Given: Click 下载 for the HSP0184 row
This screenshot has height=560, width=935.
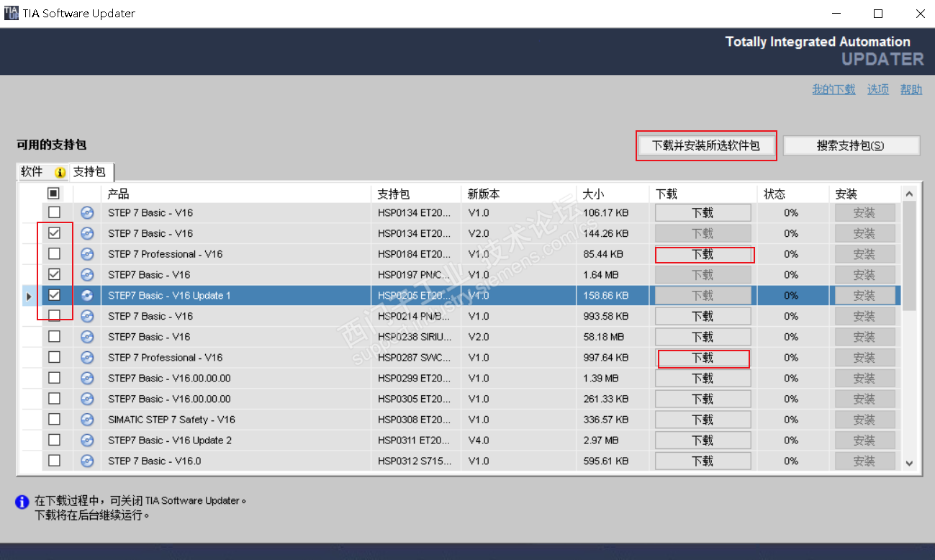Looking at the screenshot, I should pos(703,254).
